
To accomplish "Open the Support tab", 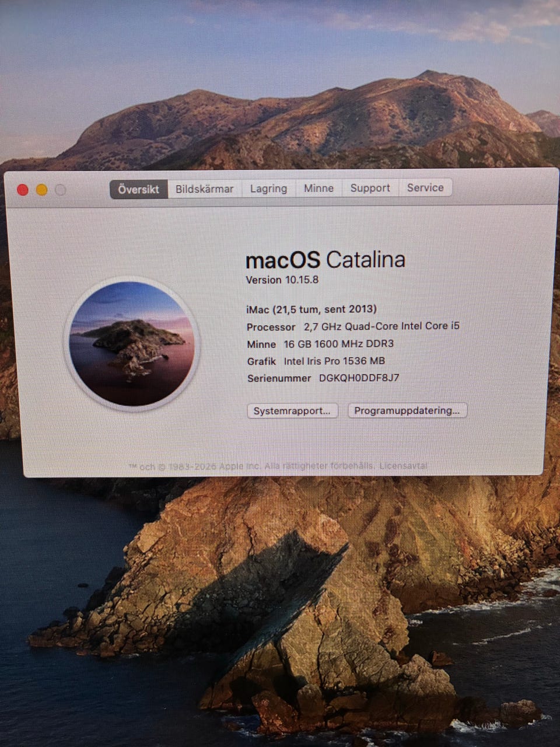I will coord(370,188).
